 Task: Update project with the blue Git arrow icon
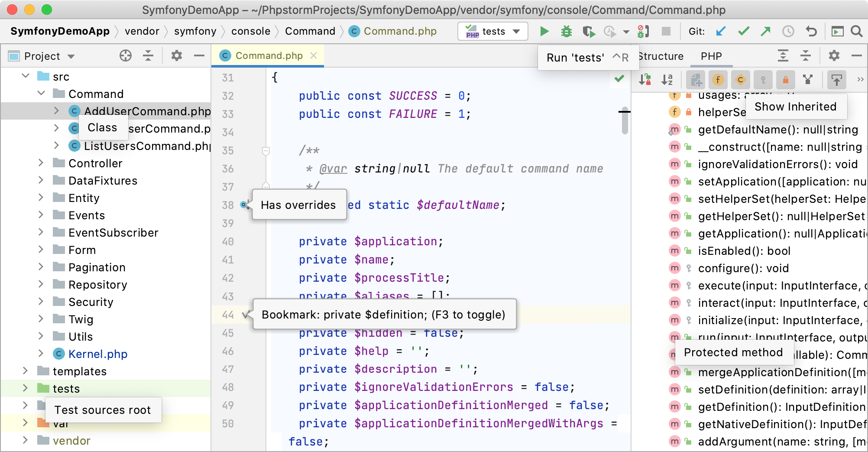point(720,31)
